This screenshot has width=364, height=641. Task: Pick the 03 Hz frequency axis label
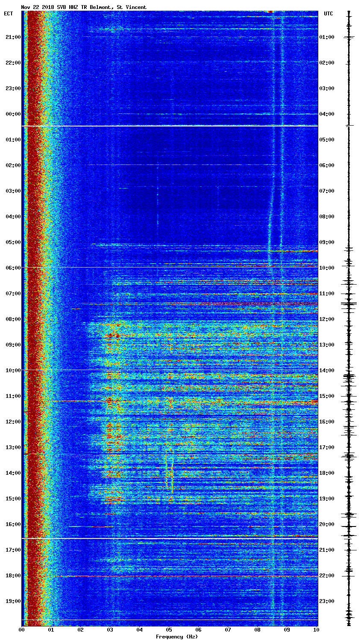point(110,630)
